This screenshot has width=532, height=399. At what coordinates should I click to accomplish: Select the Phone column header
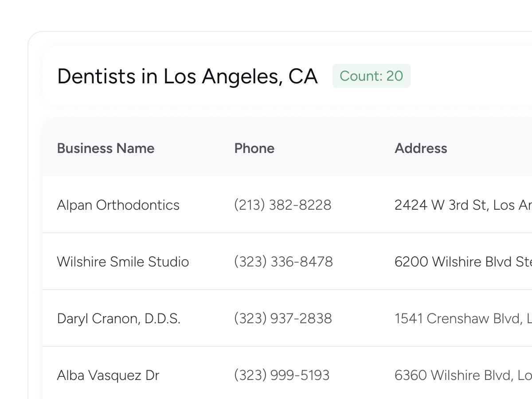tap(254, 148)
